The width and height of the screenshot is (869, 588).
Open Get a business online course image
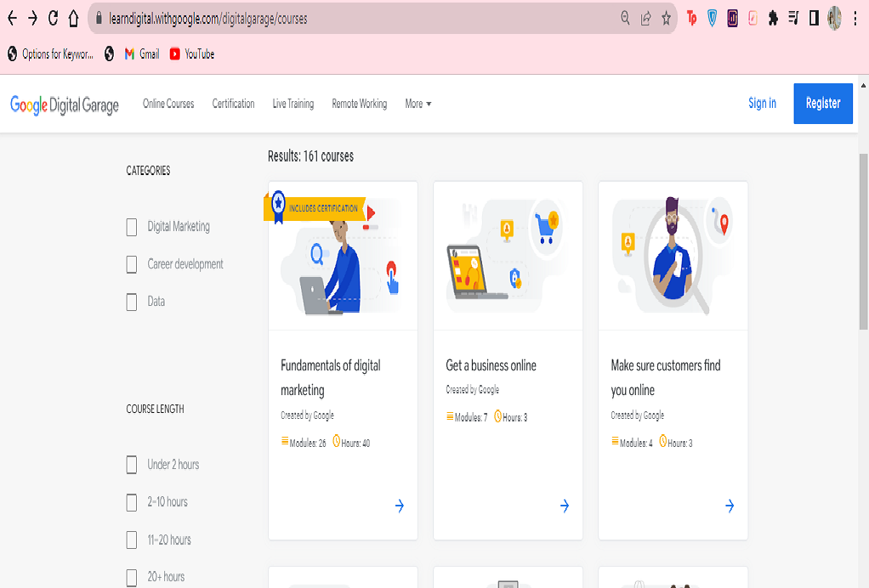(508, 256)
